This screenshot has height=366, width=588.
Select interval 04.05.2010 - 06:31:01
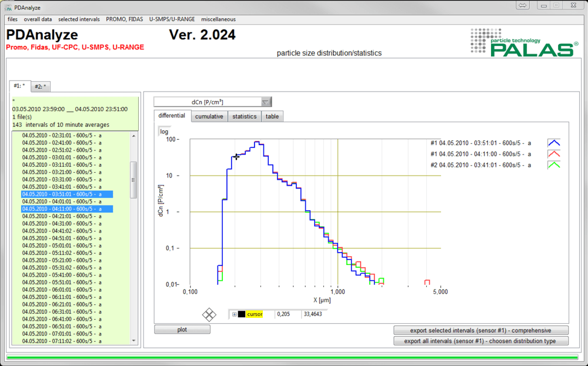(62, 312)
